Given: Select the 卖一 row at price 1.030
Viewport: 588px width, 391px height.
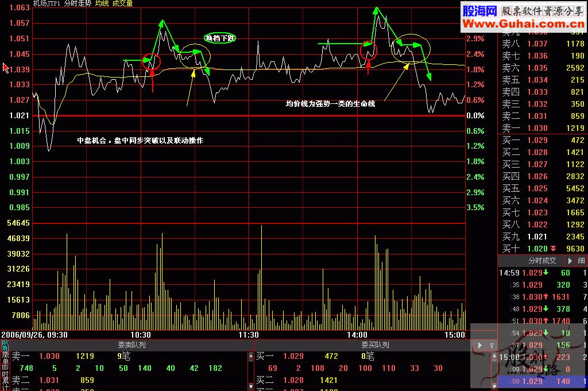Looking at the screenshot, I should tap(542, 128).
